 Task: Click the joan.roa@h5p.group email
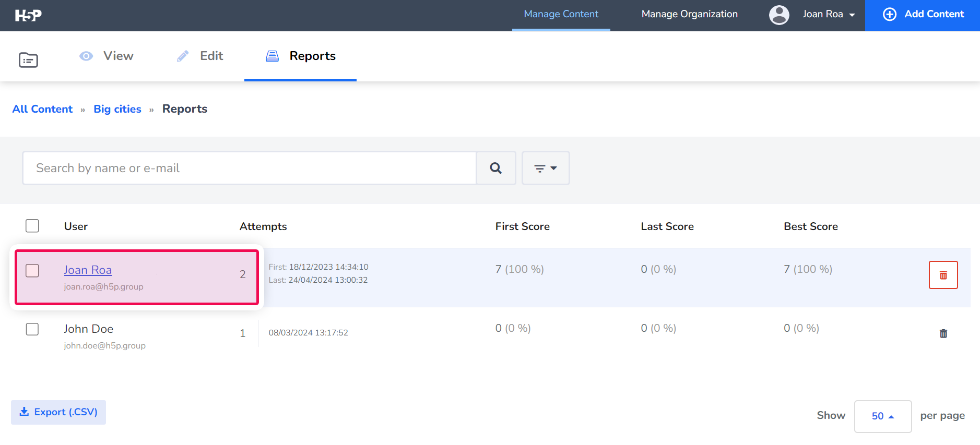(103, 287)
